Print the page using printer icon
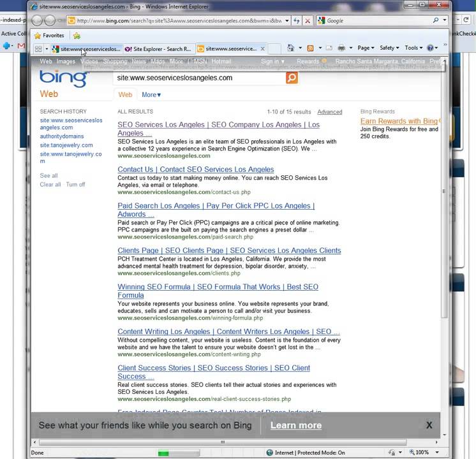 (341, 48)
